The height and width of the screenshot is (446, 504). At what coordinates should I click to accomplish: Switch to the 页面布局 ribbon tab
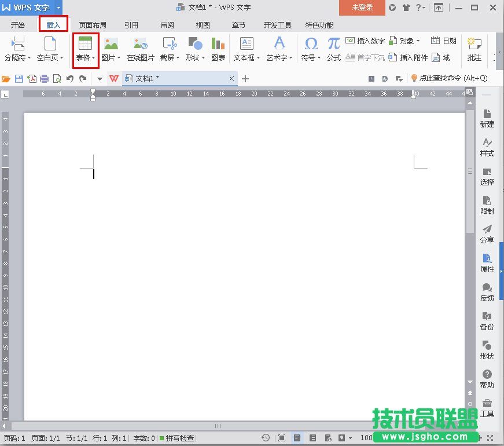point(93,25)
